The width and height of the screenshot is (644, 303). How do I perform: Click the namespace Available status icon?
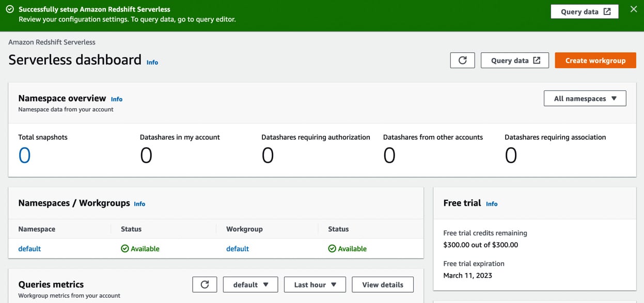point(125,249)
